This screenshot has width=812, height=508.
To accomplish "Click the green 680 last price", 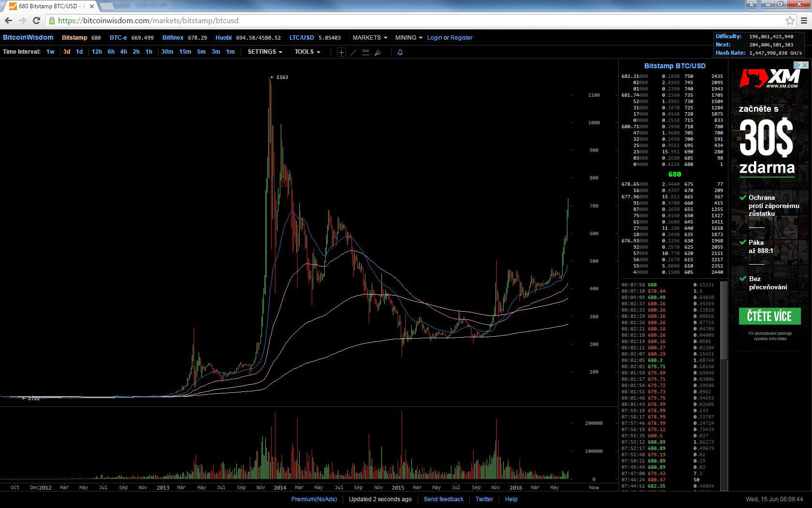I will click(675, 174).
